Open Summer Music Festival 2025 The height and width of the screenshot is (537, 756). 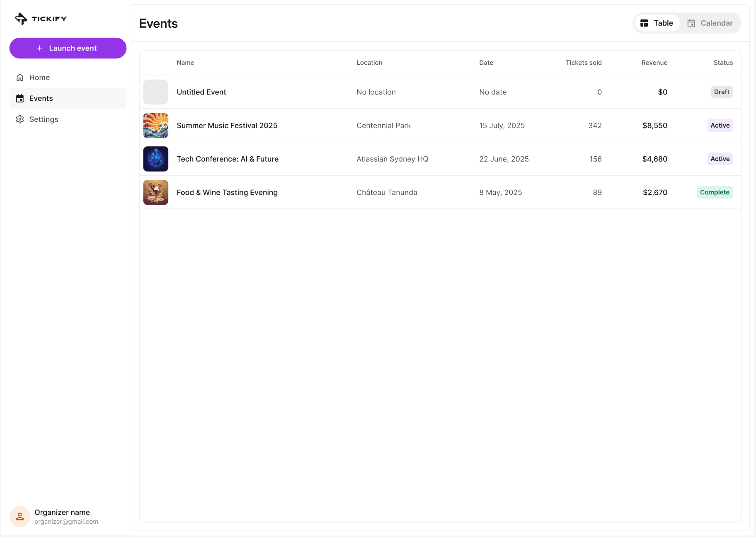[227, 126]
